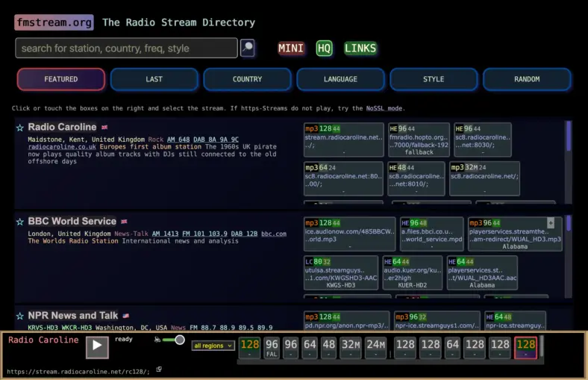588x380 pixels.
Task: Click the MINI button
Action: click(290, 49)
